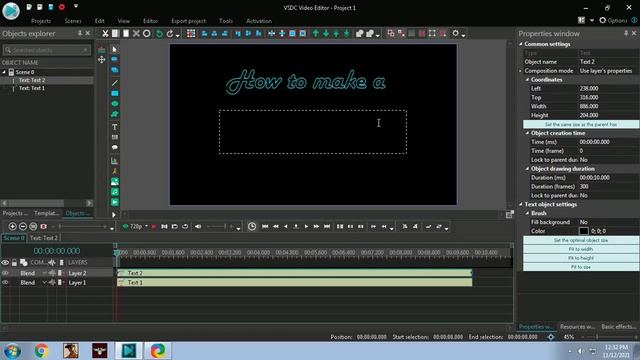This screenshot has height=360, width=640.
Task: Collapse the Coordinates section
Action: pyautogui.click(x=527, y=80)
